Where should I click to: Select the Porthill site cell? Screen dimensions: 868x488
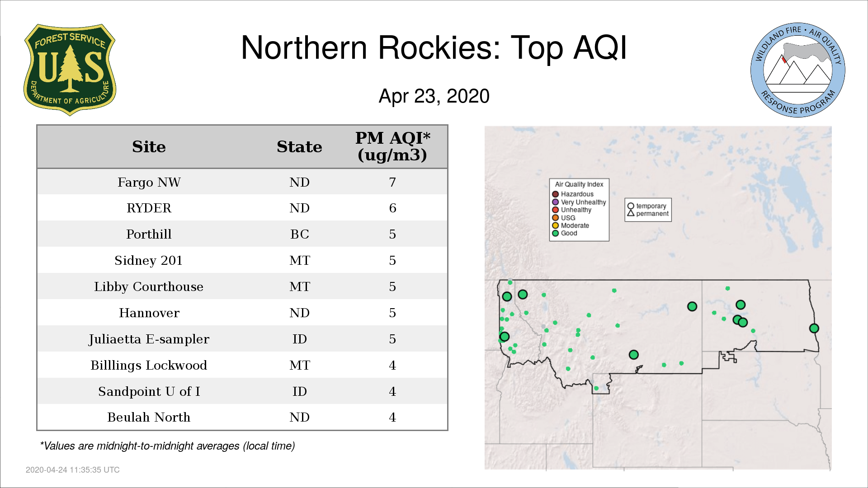(x=149, y=235)
